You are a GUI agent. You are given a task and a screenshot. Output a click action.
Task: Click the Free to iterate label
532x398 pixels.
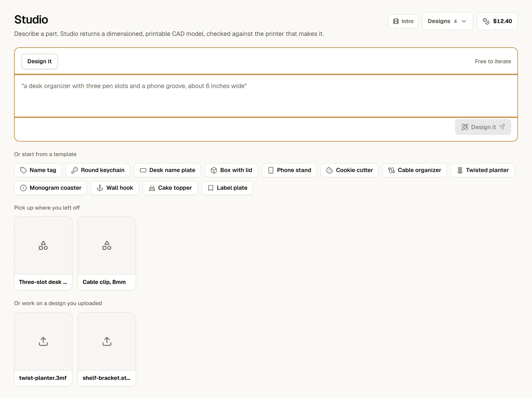pyautogui.click(x=493, y=61)
